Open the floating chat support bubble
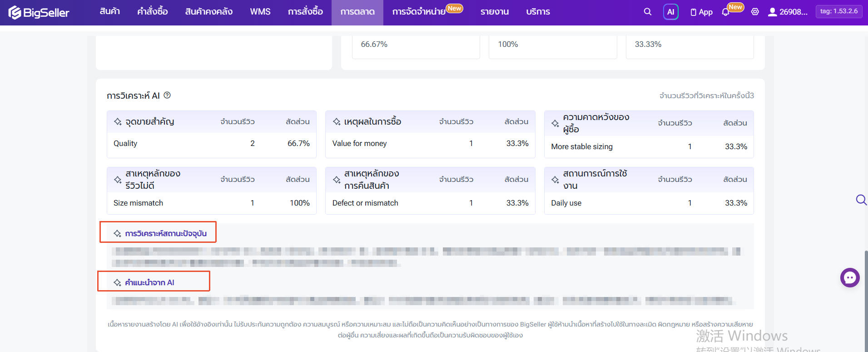This screenshot has width=868, height=352. tap(850, 277)
